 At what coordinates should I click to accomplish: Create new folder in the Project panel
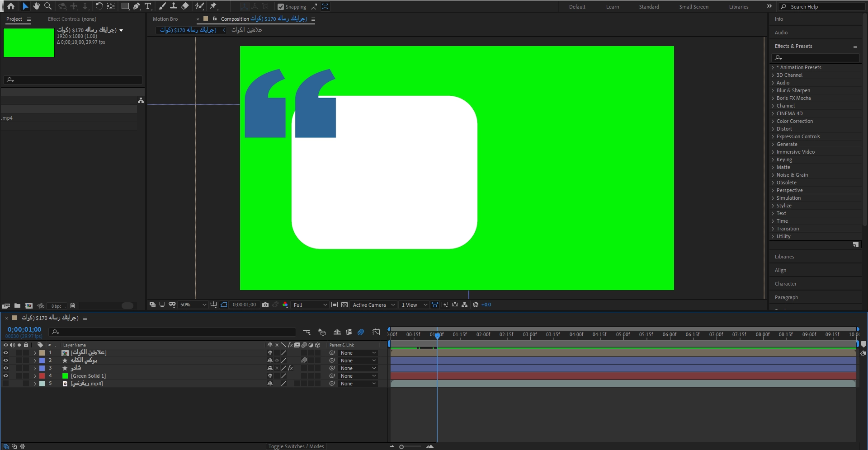(x=17, y=306)
